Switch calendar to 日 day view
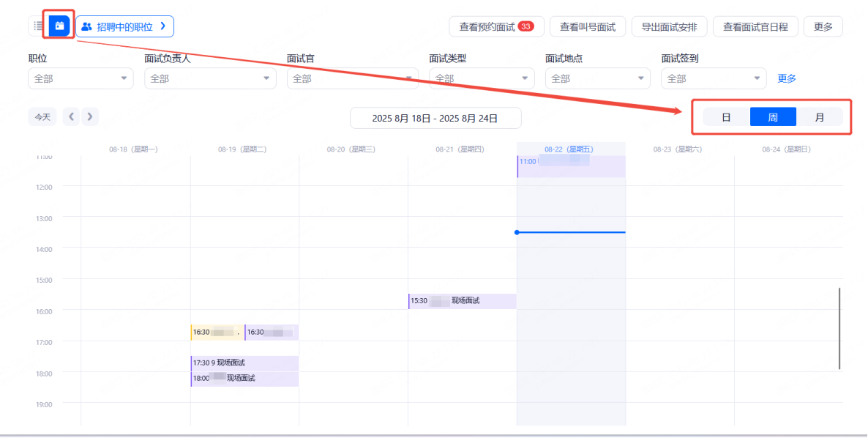The image size is (868, 438). click(x=726, y=117)
